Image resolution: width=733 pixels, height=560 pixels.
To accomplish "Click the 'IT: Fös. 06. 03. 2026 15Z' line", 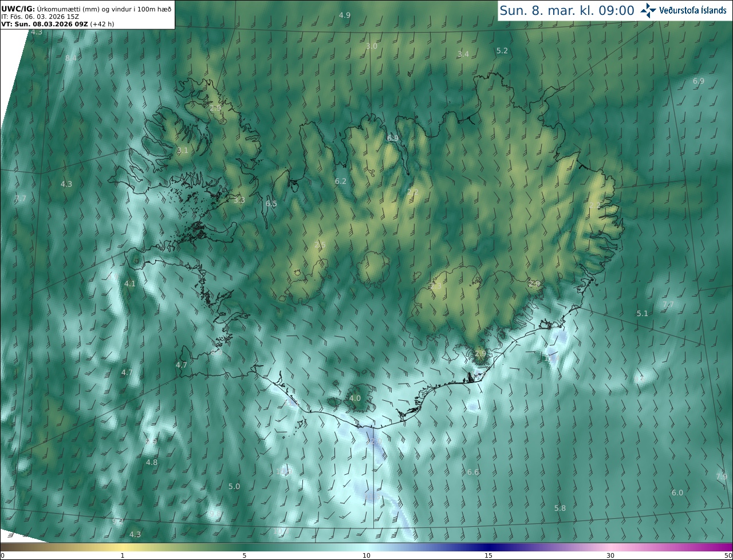I will tap(40, 16).
